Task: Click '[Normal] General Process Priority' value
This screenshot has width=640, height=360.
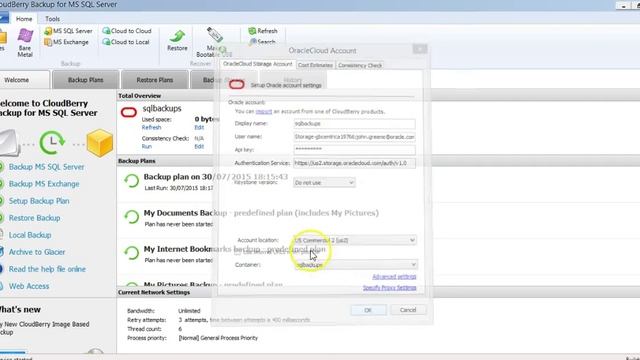Action: (x=218, y=338)
